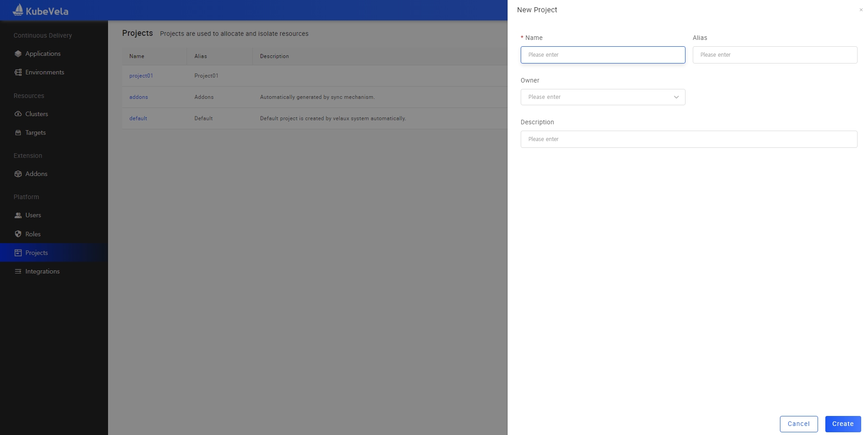The height and width of the screenshot is (435, 868).
Task: Click the Addons box icon
Action: [x=18, y=174]
